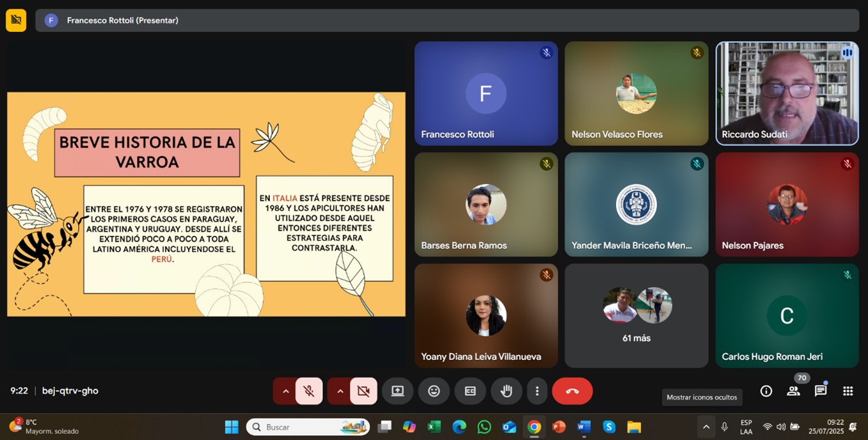
Task: Select Riccardo Sudati's video tile
Action: (787, 93)
